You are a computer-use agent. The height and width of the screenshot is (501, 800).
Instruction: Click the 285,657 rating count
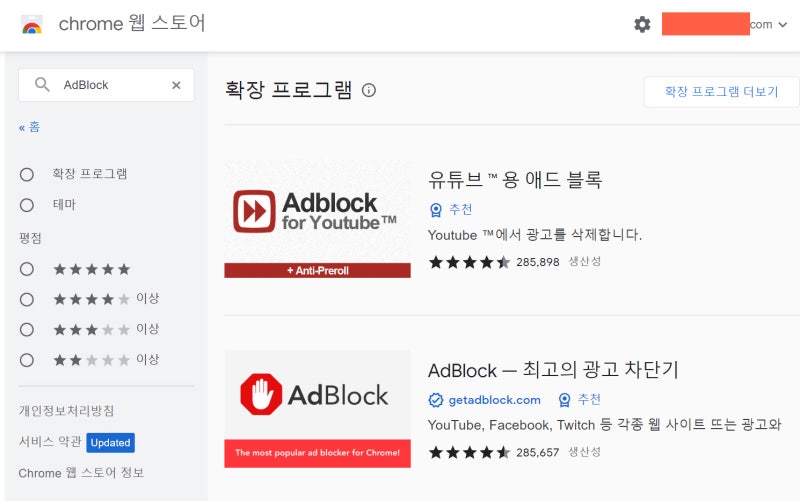[x=538, y=453]
